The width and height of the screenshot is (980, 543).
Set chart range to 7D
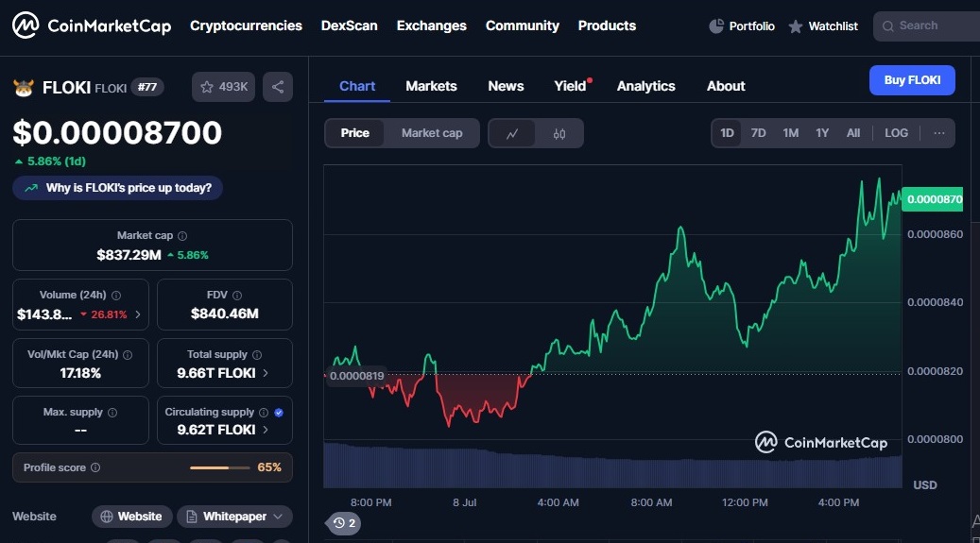click(x=758, y=133)
